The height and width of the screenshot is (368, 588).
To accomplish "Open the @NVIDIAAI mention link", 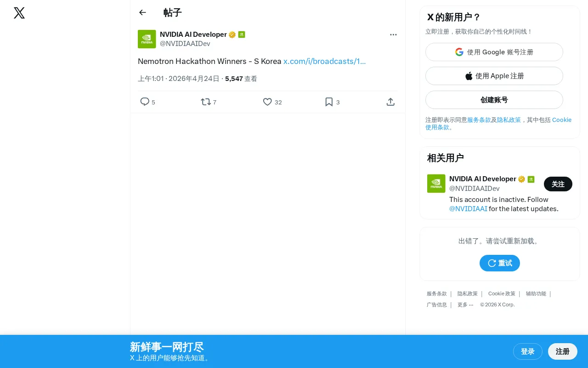I will [468, 209].
